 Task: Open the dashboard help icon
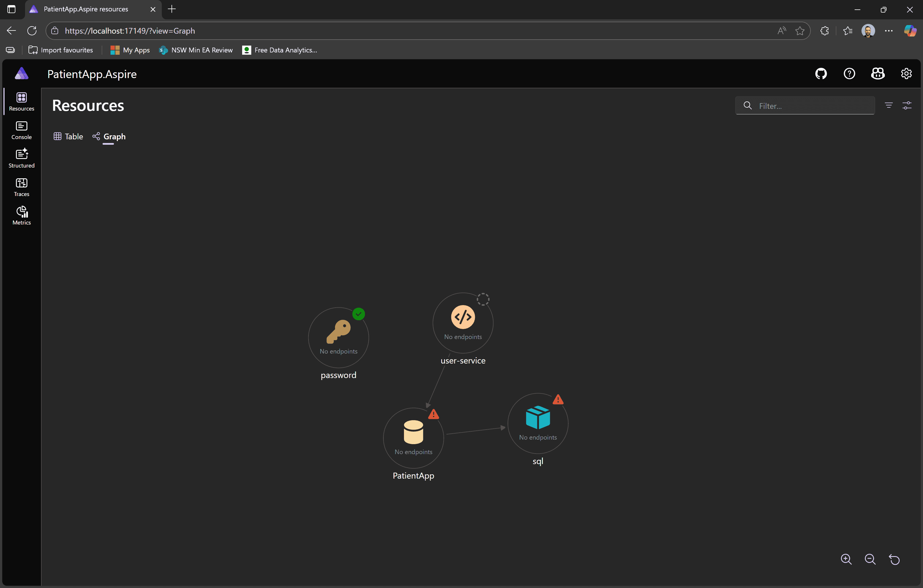pos(849,73)
